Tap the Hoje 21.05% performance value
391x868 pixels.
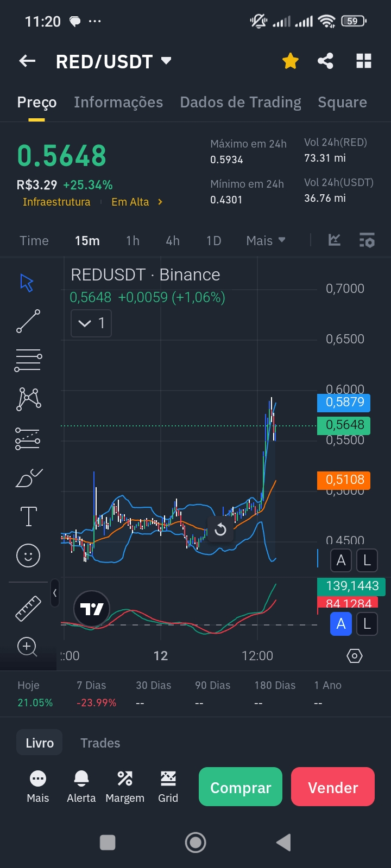(35, 703)
